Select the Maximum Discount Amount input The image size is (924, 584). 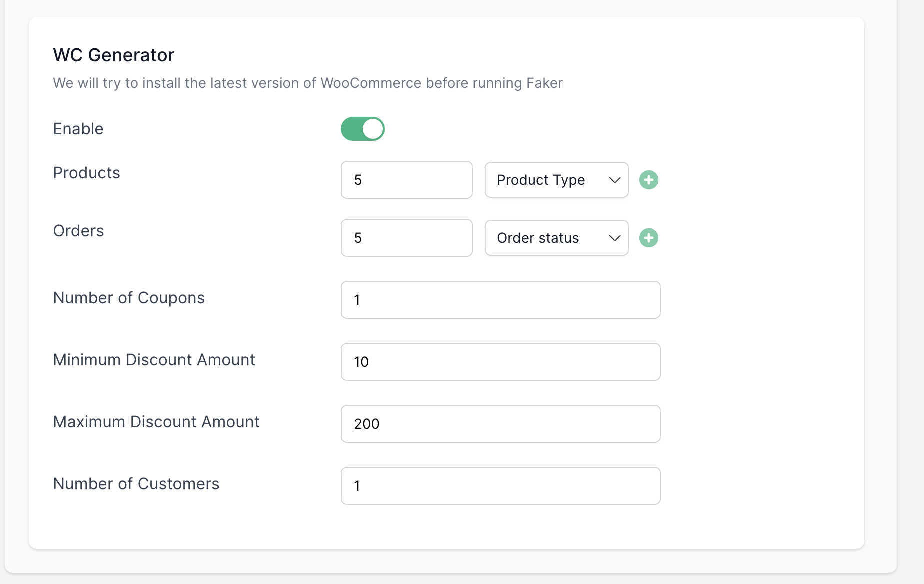pyautogui.click(x=500, y=424)
